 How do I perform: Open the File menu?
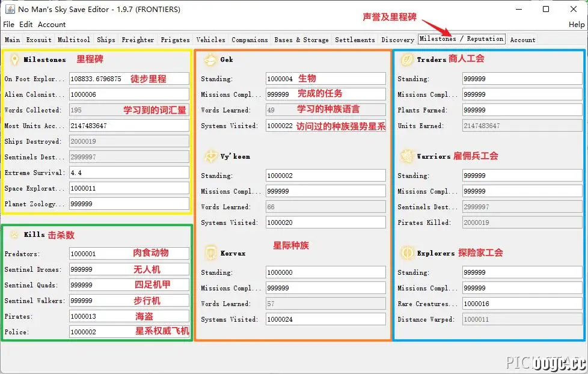[x=8, y=25]
